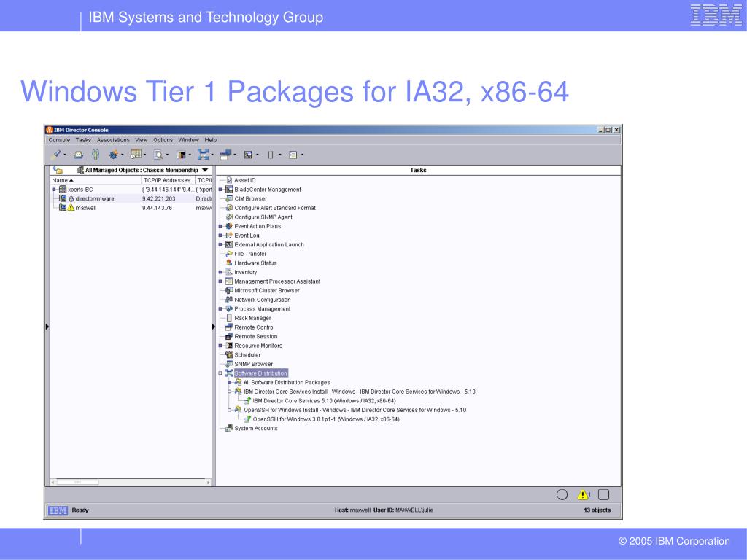Click the xperts-BC chassis icon
The height and width of the screenshot is (560, 747).
coord(63,190)
